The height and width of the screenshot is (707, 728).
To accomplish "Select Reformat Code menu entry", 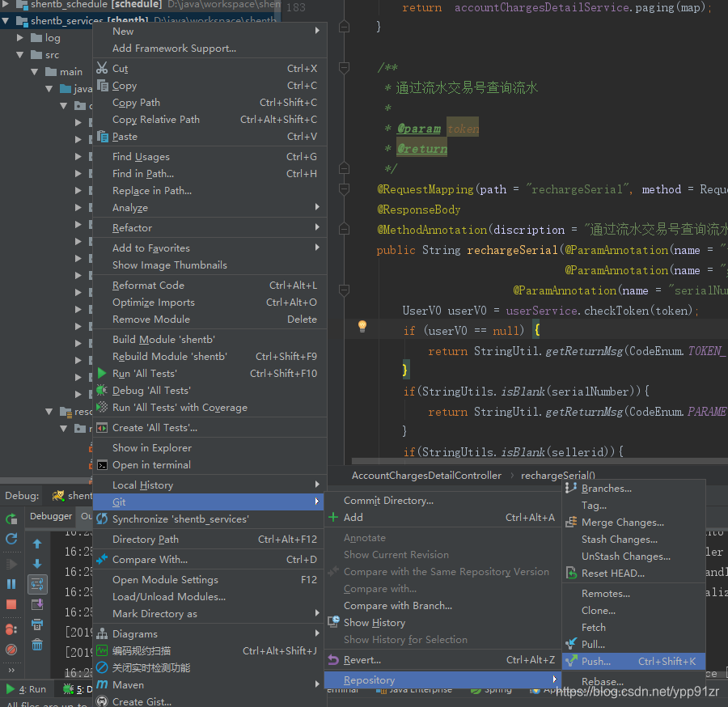I will [210, 285].
